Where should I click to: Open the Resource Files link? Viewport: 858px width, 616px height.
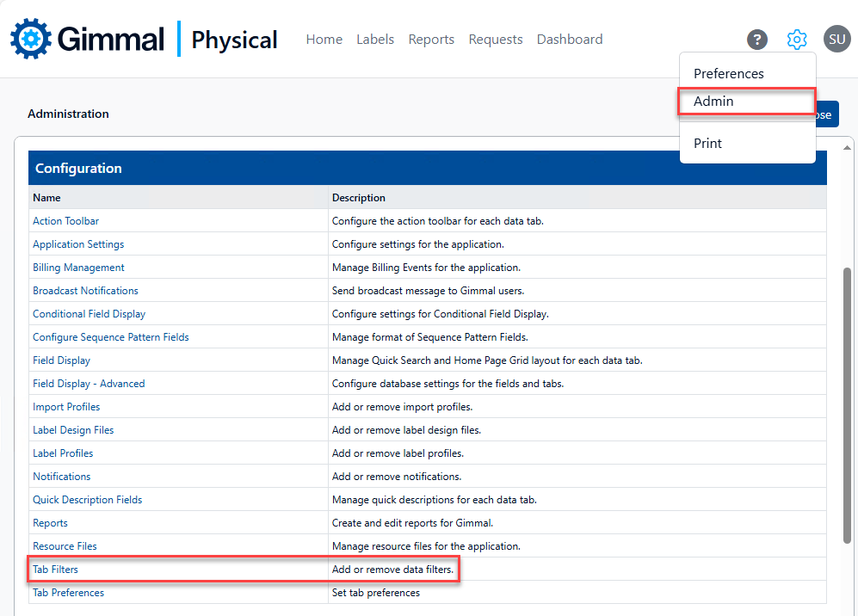point(65,546)
